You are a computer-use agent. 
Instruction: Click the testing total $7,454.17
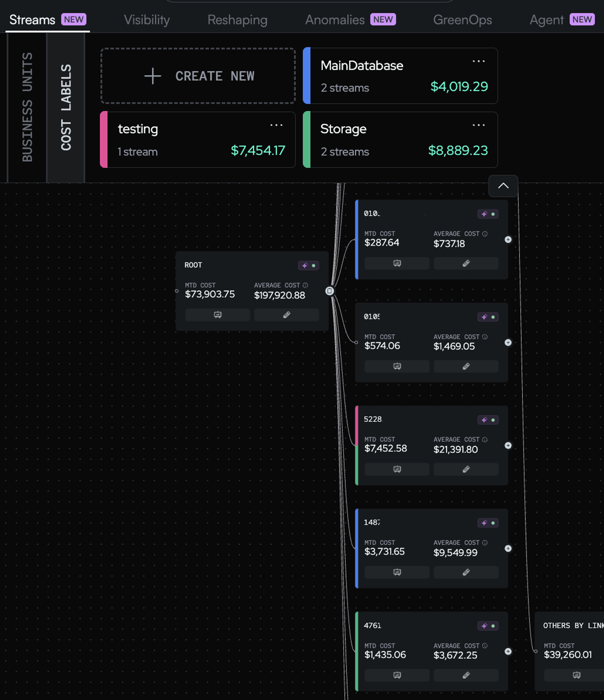pyautogui.click(x=258, y=151)
